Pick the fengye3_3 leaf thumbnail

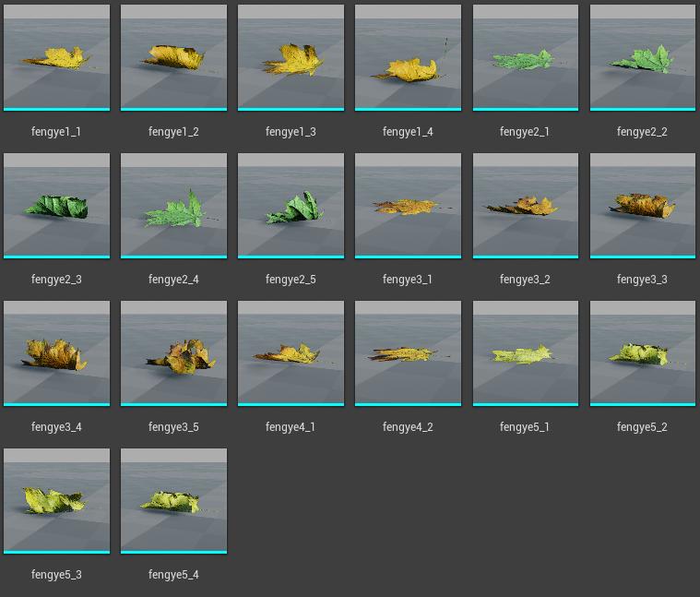tap(643, 206)
